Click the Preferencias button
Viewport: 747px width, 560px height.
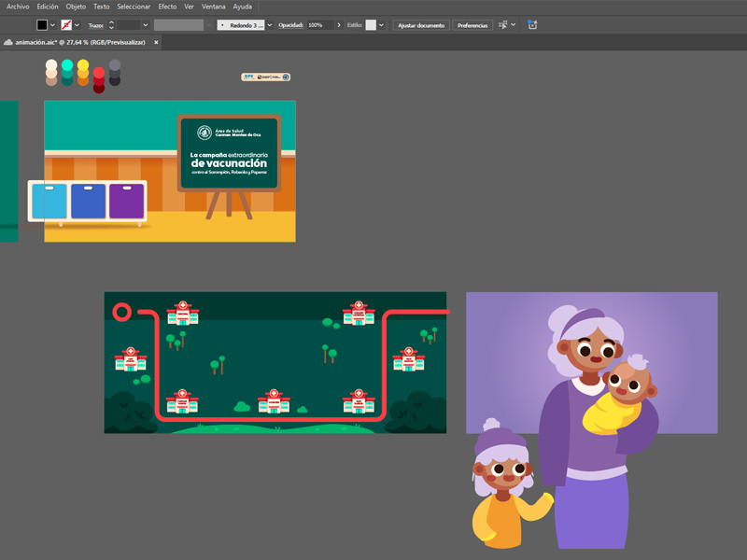click(472, 25)
